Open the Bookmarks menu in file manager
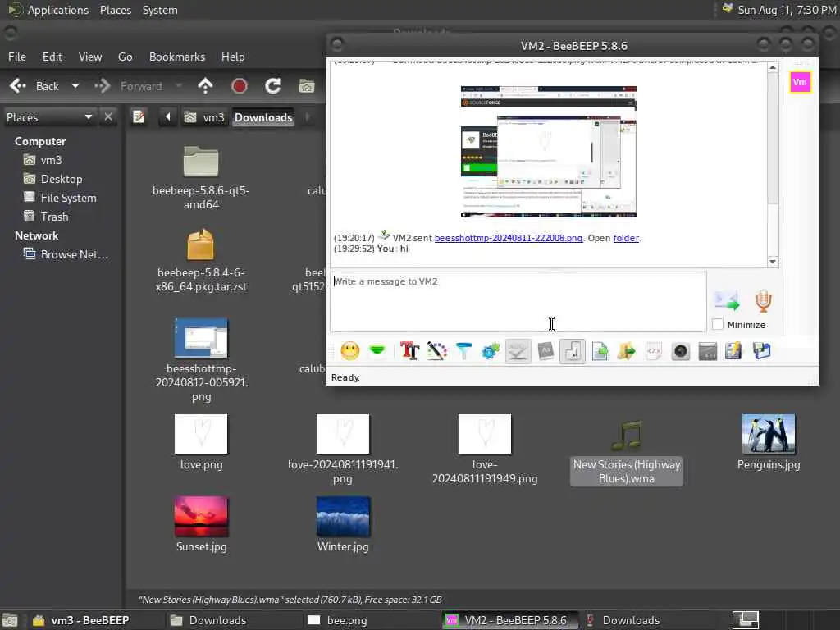 [x=177, y=57]
